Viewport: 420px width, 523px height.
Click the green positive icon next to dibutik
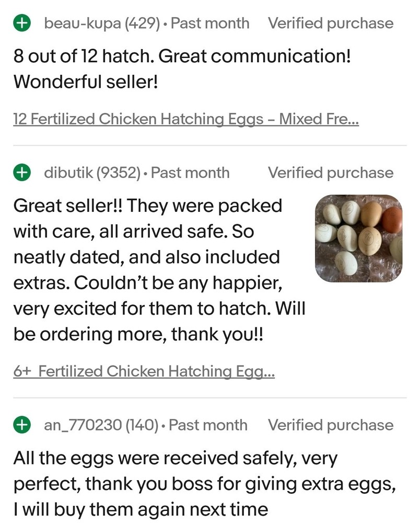[22, 173]
